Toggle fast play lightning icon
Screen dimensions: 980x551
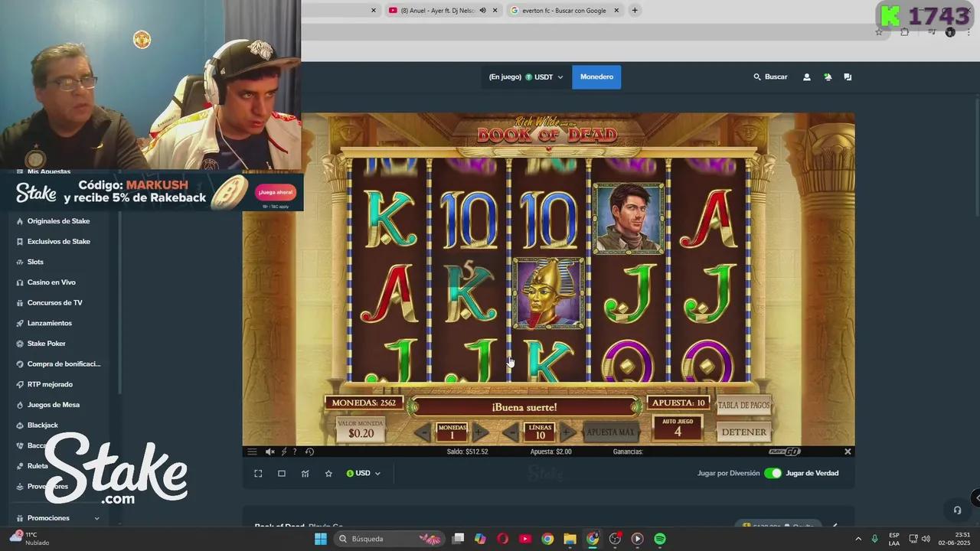pos(283,452)
